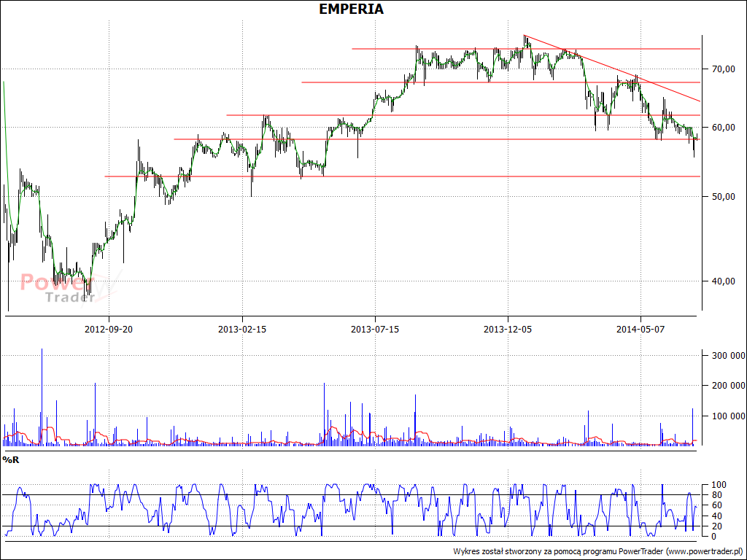Click the 50,00 price axis label
This screenshot has height=560, width=747.
pos(723,197)
